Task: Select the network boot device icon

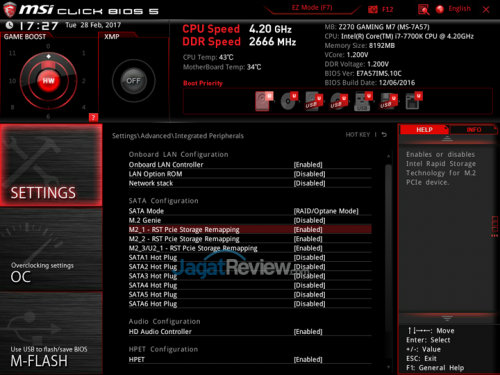Action: (414, 101)
